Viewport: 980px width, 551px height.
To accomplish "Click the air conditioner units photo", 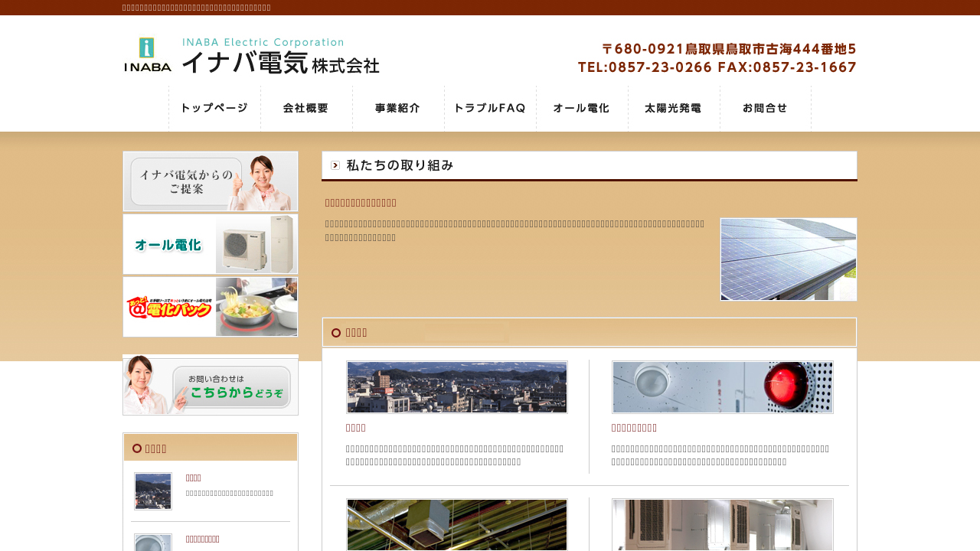I will pyautogui.click(x=723, y=525).
